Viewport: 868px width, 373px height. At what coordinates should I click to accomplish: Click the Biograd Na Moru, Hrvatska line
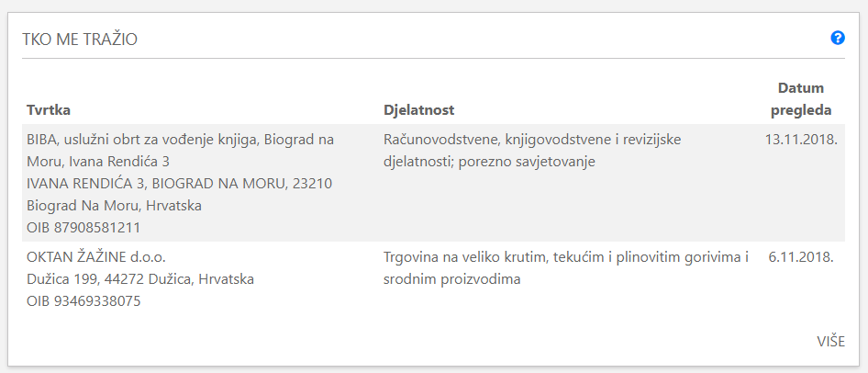(x=114, y=206)
